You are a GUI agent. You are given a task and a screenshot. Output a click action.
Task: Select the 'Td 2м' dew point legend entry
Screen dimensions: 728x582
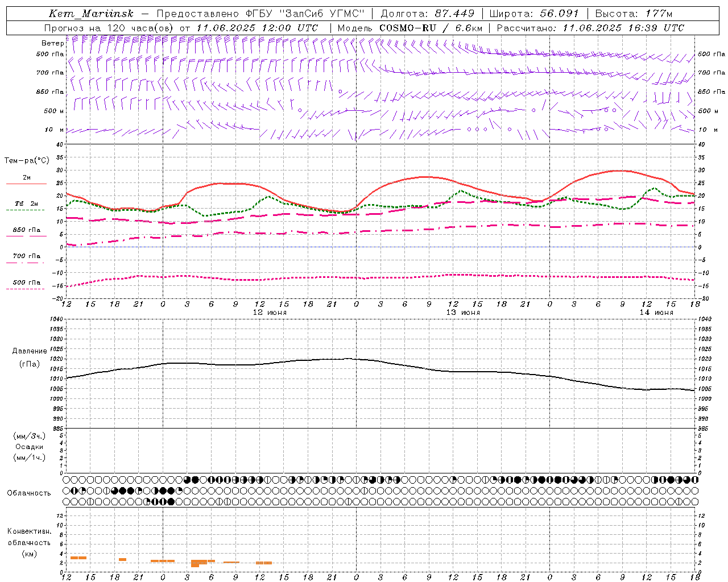26,203
